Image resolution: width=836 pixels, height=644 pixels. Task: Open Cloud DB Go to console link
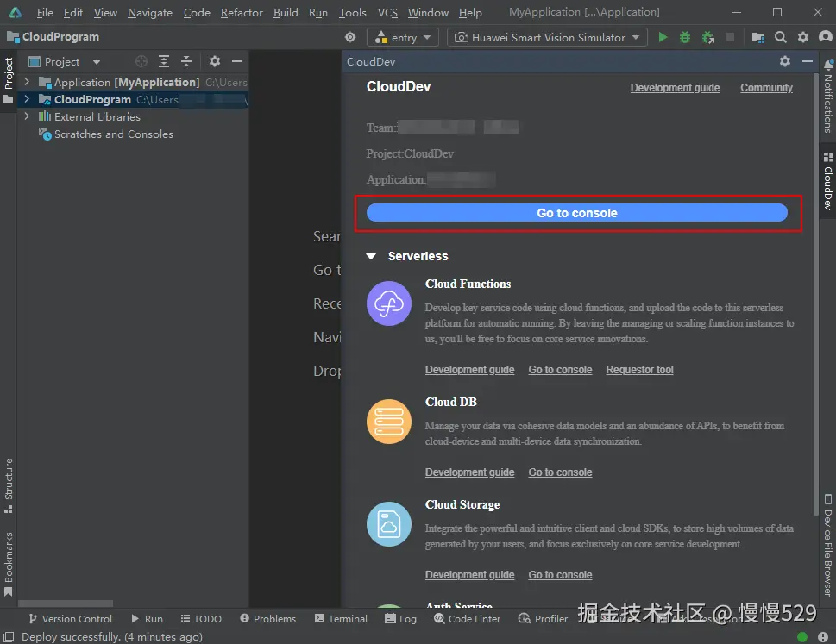point(561,472)
